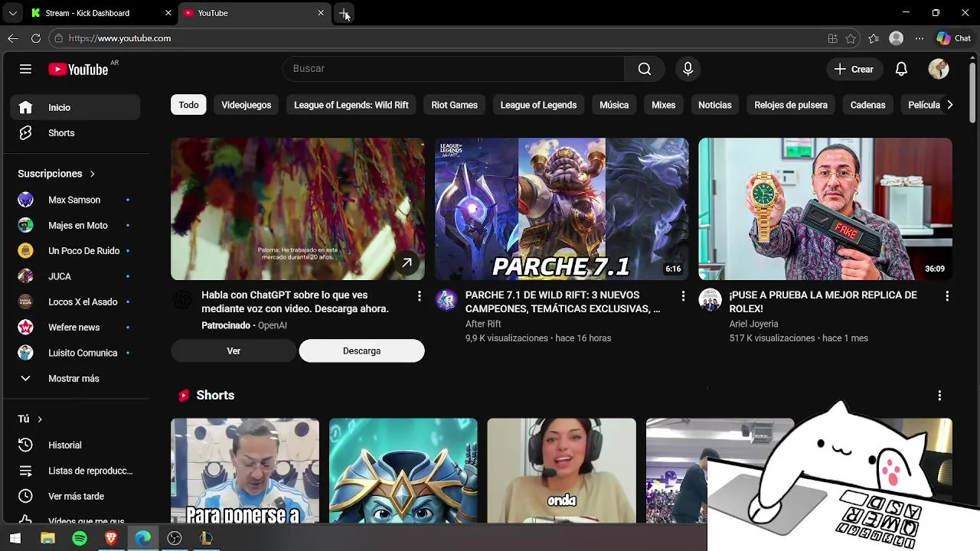The width and height of the screenshot is (980, 551).
Task: Select the Noticias chip
Action: pyautogui.click(x=715, y=105)
